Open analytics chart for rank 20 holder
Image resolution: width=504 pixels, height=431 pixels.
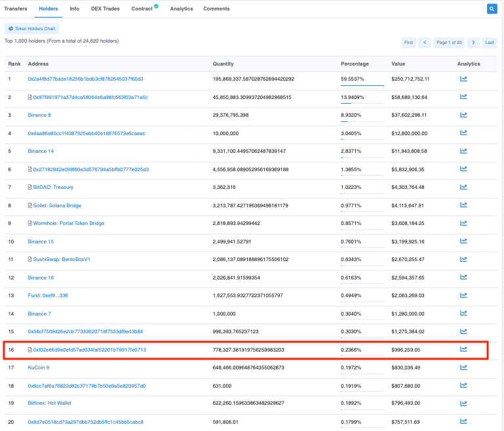[463, 421]
